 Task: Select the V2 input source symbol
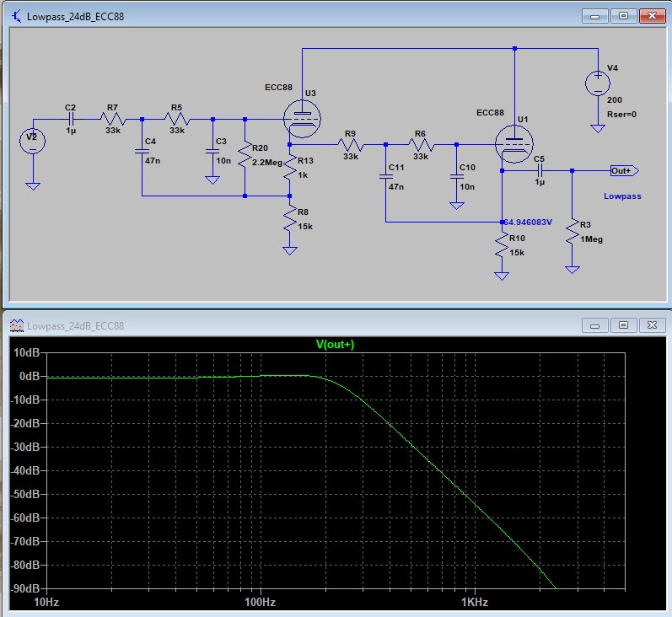tap(33, 141)
